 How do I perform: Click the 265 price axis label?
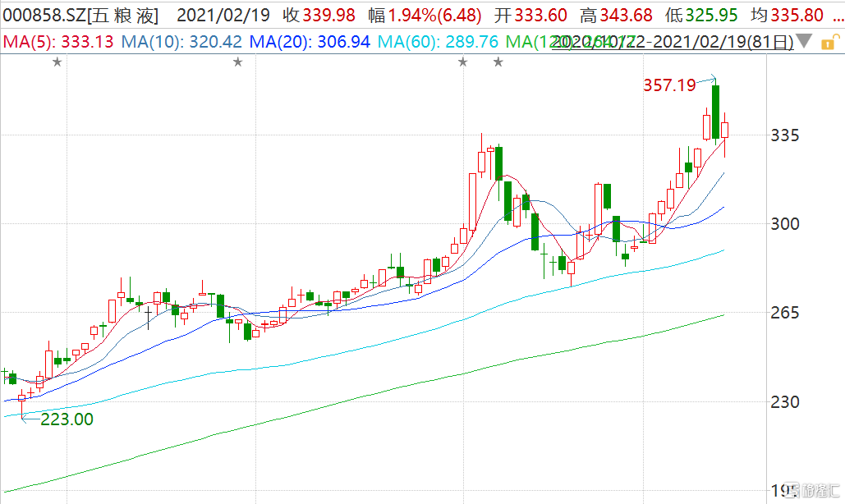(785, 313)
